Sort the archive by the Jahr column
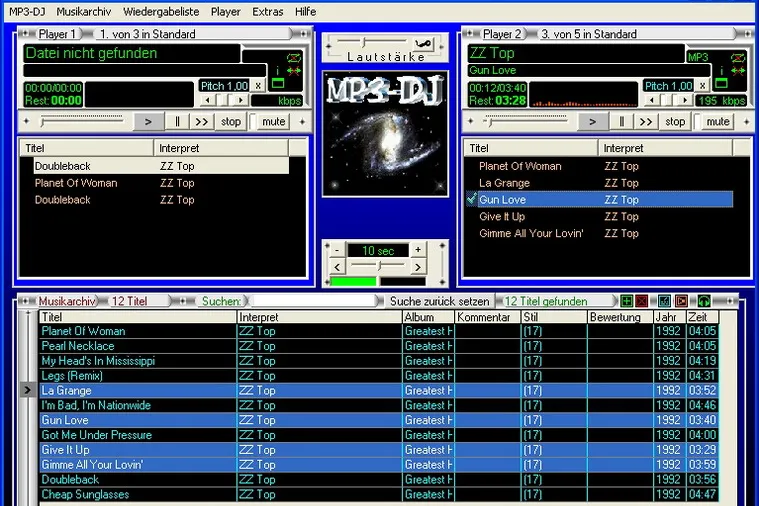Screen dimensions: 759x506 (669, 317)
